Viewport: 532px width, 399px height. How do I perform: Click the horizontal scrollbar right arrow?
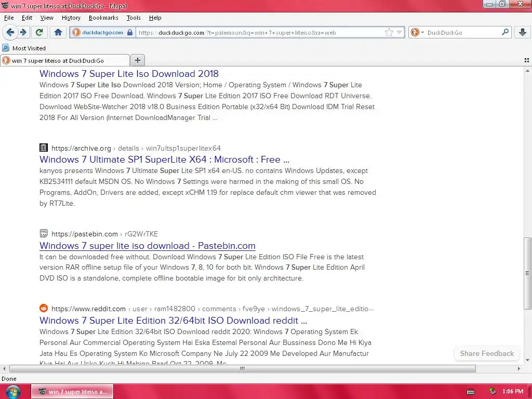(x=519, y=368)
